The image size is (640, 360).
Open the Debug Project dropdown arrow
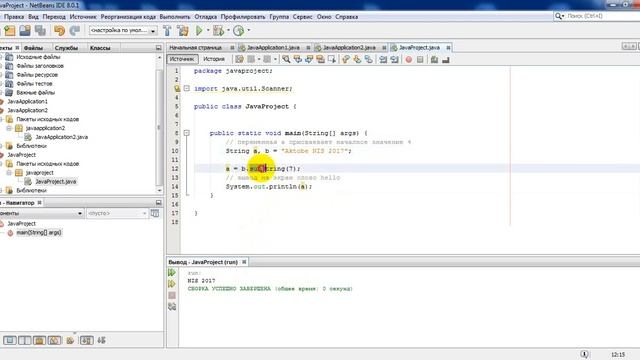click(x=228, y=30)
